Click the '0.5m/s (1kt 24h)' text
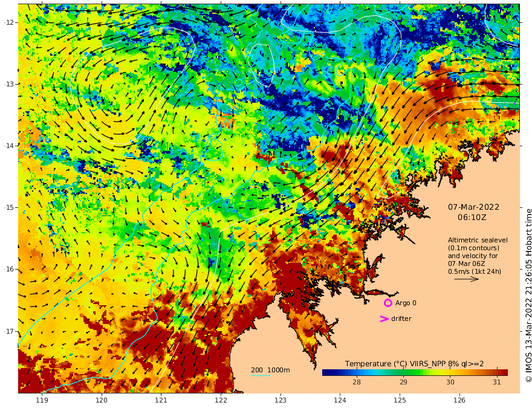 tap(475, 271)
